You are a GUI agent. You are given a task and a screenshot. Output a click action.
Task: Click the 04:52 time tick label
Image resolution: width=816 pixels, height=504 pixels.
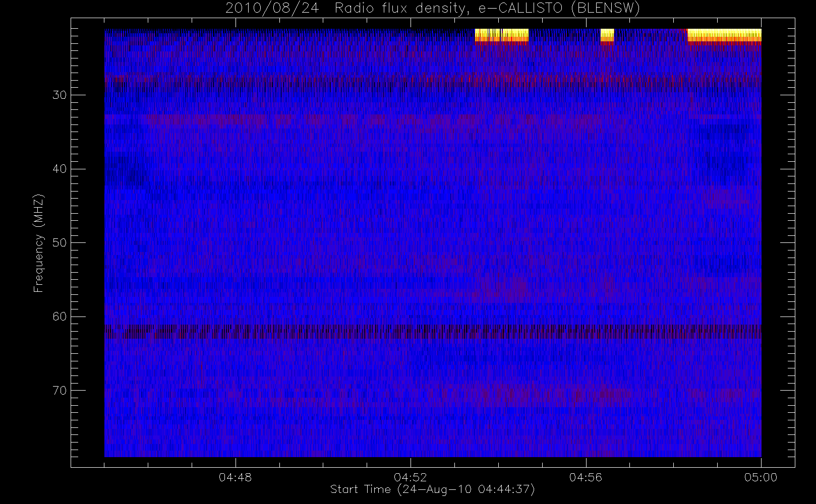[x=410, y=477]
